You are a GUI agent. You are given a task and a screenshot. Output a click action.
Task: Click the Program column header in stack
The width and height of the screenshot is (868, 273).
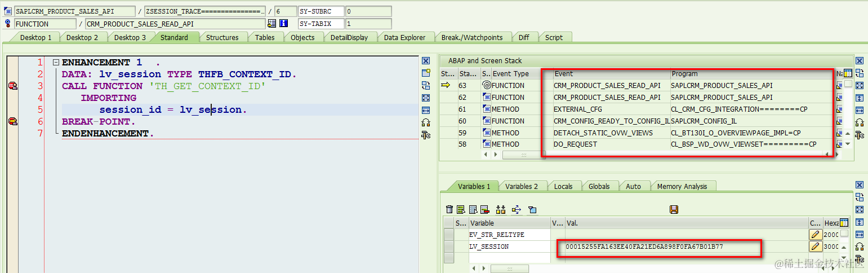pos(751,73)
